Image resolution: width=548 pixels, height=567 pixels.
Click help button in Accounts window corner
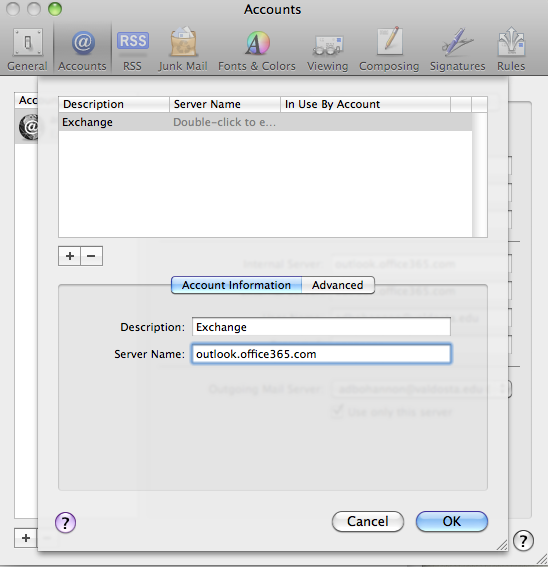point(523,541)
